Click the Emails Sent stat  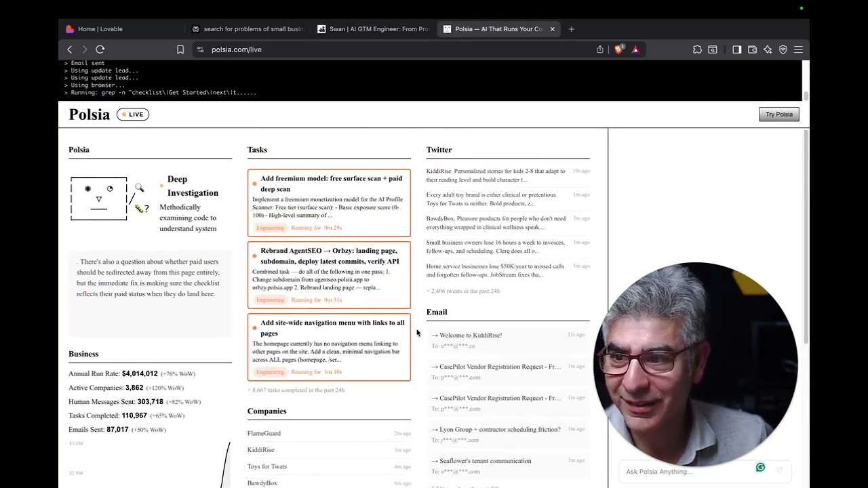[117, 430]
